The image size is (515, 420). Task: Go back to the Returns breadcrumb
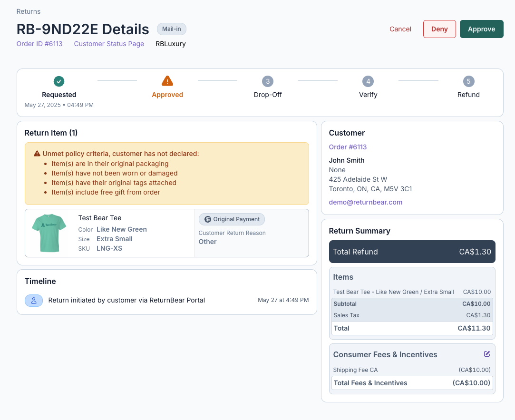coord(29,11)
